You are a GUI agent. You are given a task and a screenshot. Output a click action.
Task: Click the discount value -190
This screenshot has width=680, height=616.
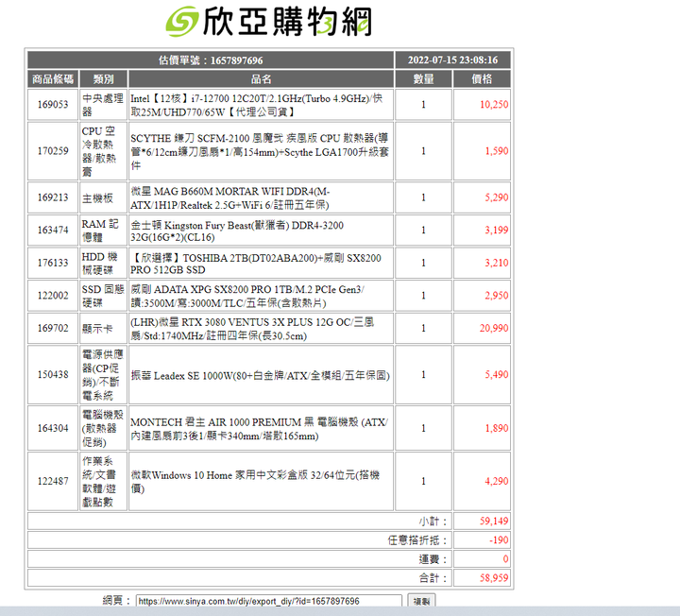click(499, 540)
